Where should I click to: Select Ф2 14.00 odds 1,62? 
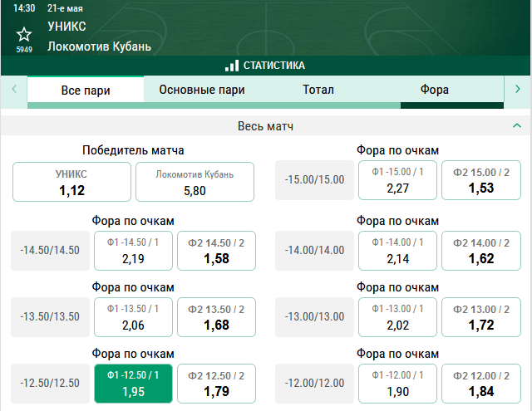481,251
